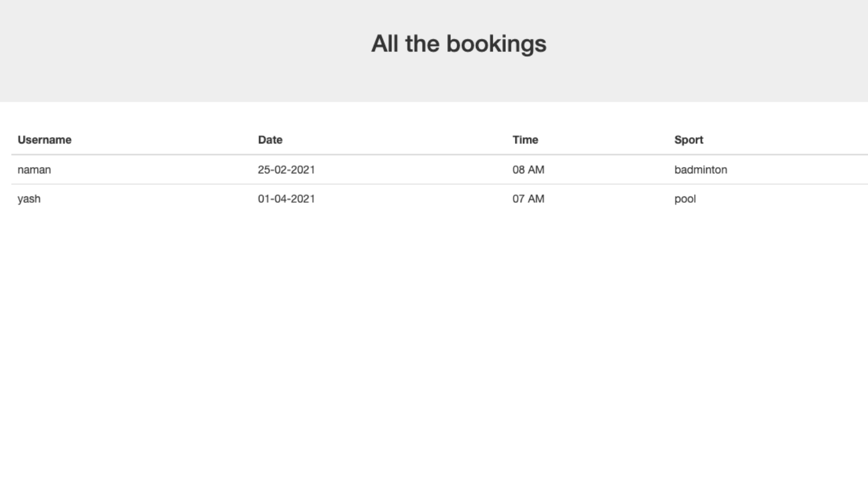Click the date 01-04-2021
868x479 pixels.
tap(286, 199)
